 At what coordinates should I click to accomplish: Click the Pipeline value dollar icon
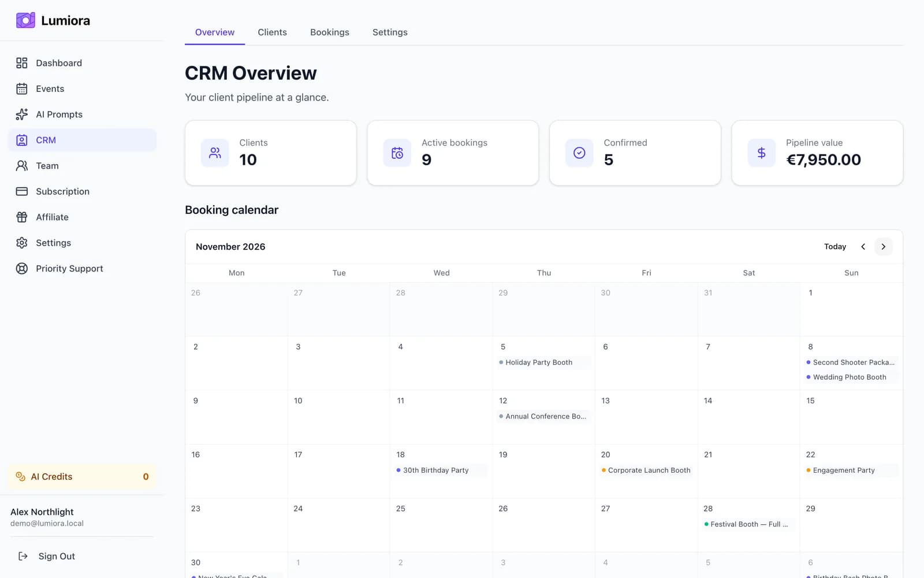762,153
